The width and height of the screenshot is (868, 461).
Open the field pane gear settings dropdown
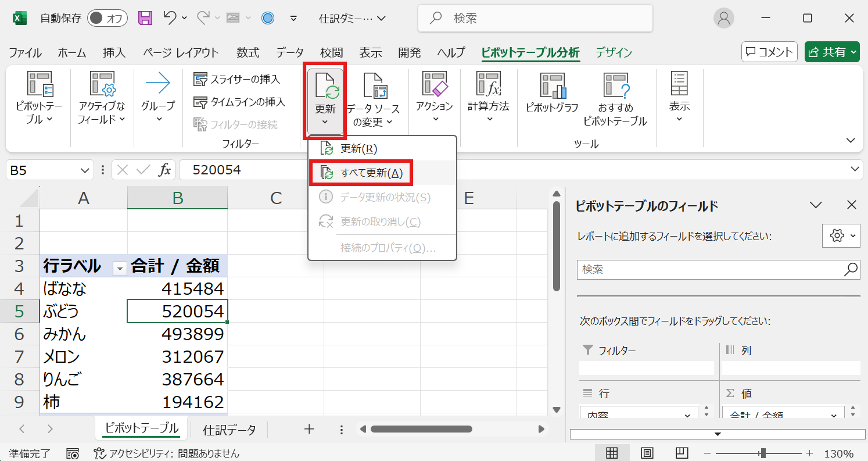pyautogui.click(x=841, y=235)
